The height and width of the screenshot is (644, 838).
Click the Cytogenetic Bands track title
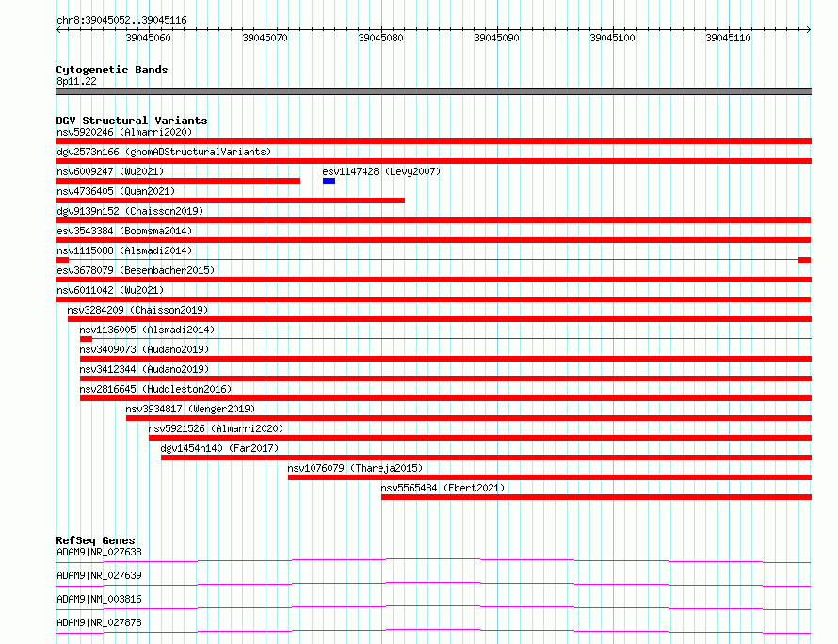(112, 70)
